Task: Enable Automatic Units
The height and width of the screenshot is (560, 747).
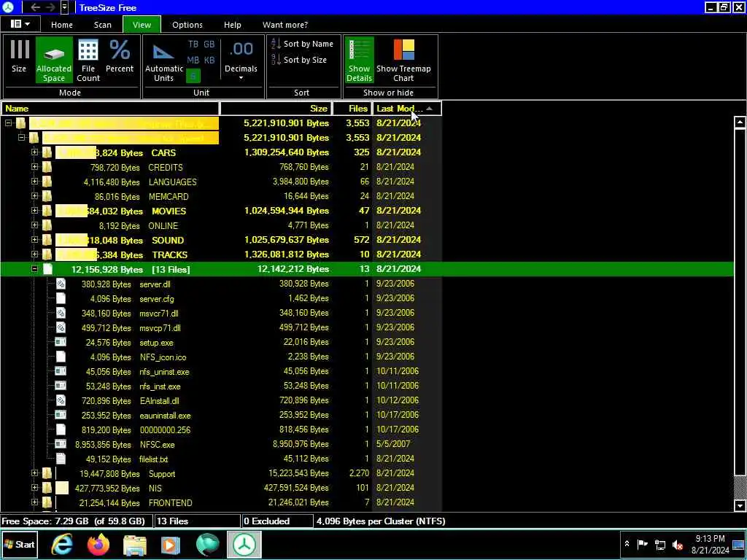Action: tap(164, 60)
